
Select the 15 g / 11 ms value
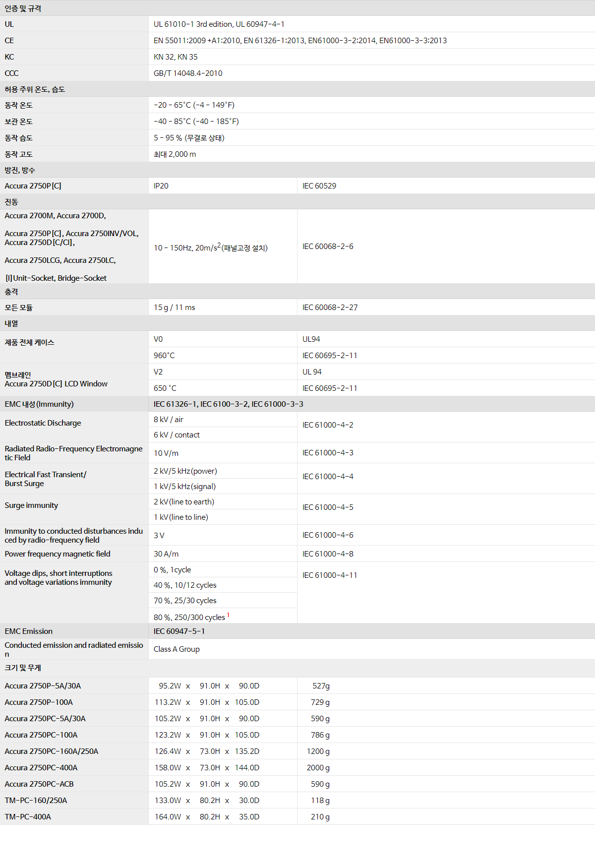point(174,308)
